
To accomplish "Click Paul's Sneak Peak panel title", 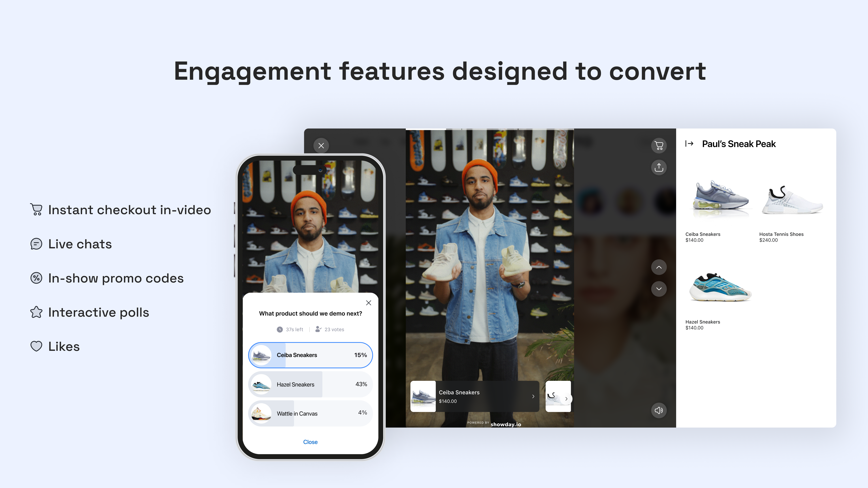I will (739, 144).
